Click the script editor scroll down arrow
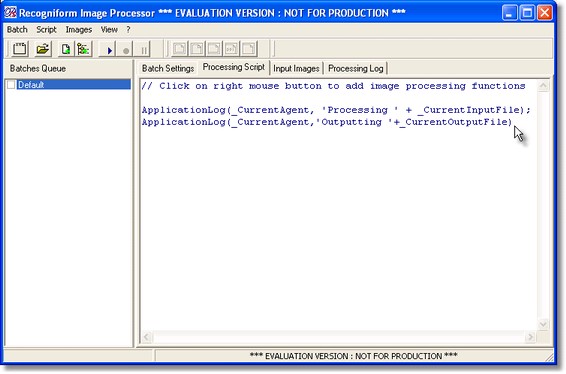Screen dimensions: 566x374 (x=543, y=324)
